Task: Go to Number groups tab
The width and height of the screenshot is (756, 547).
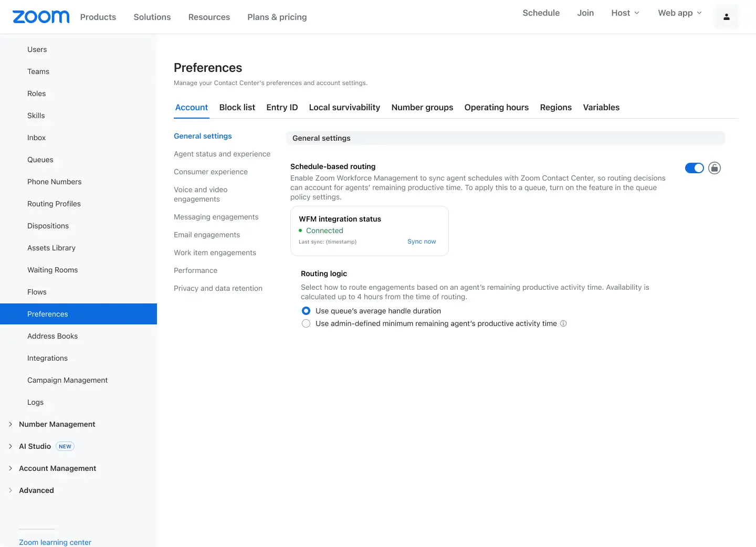Action: (422, 107)
